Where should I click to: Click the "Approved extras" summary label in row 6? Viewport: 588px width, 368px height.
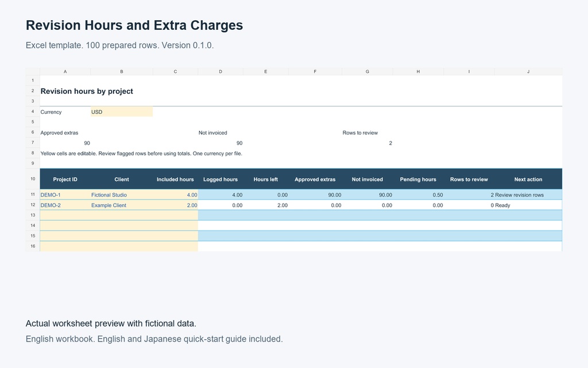[x=59, y=133]
